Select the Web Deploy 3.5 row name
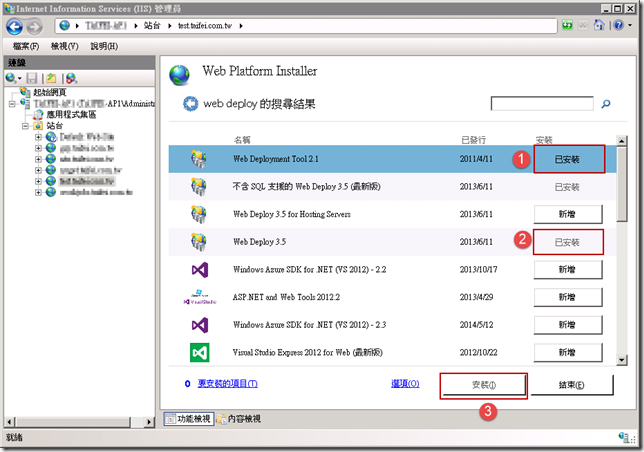 [x=260, y=242]
